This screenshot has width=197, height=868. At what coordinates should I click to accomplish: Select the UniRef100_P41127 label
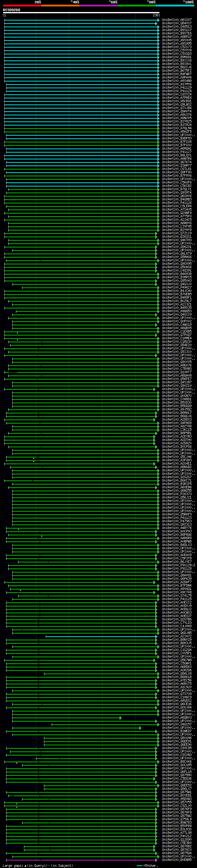click(177, 152)
